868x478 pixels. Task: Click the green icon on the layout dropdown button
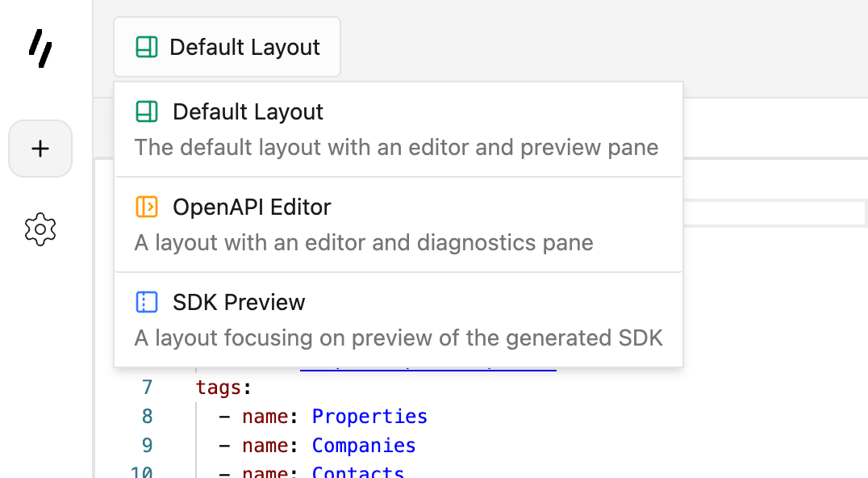(x=146, y=48)
